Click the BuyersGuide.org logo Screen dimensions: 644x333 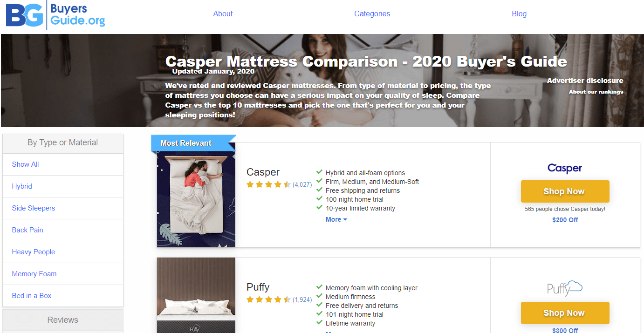[55, 15]
